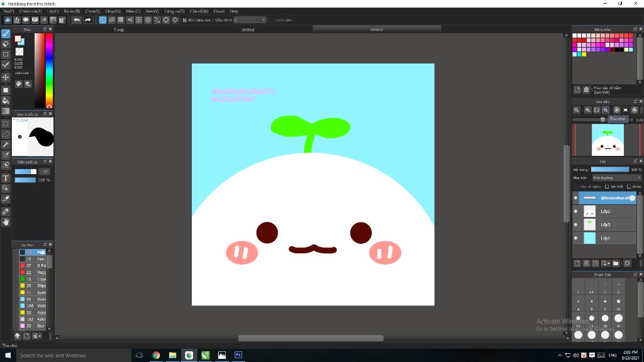This screenshot has height=362, width=644.
Task: Open Photoshop from the Windows taskbar
Action: (238, 355)
